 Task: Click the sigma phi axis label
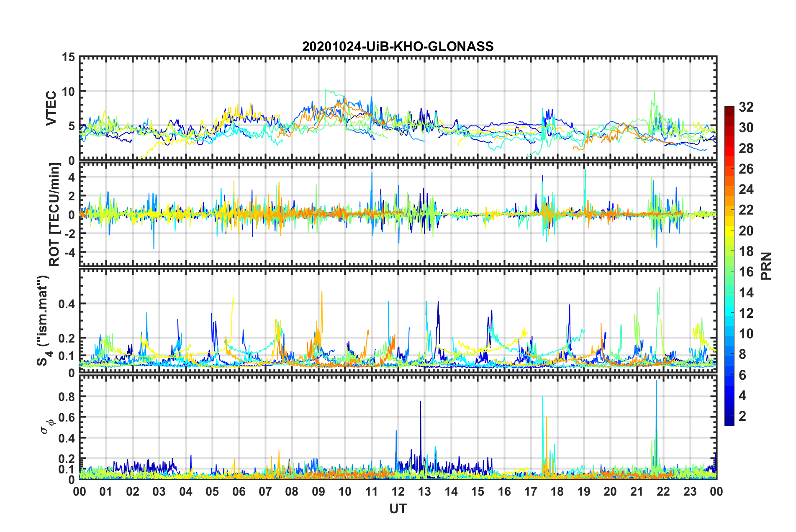pos(48,426)
